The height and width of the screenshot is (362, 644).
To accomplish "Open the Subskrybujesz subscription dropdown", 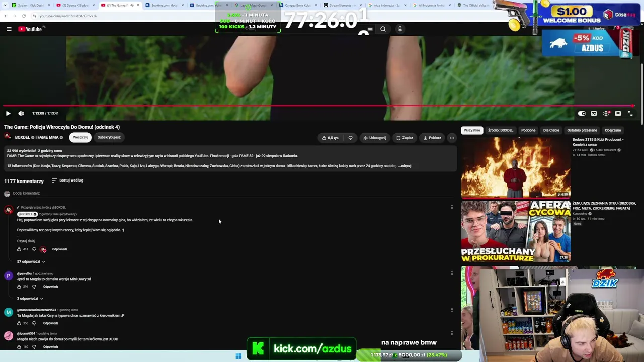I will 109,137.
